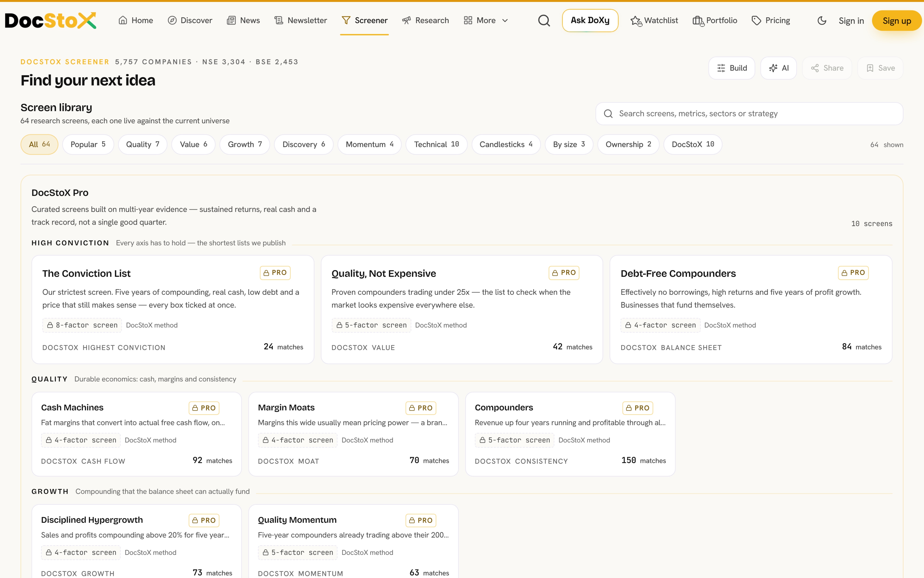Launch the AI screen generator
Viewport: 924px width, 578px height.
(x=778, y=68)
